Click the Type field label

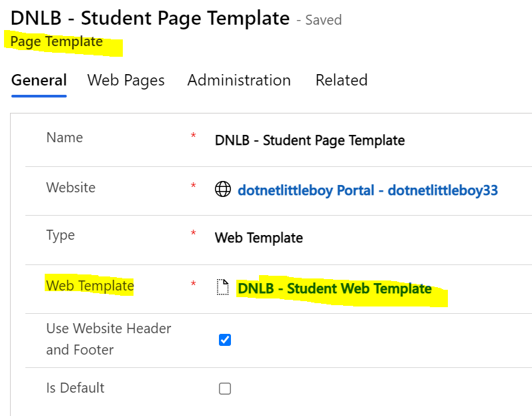tap(60, 235)
